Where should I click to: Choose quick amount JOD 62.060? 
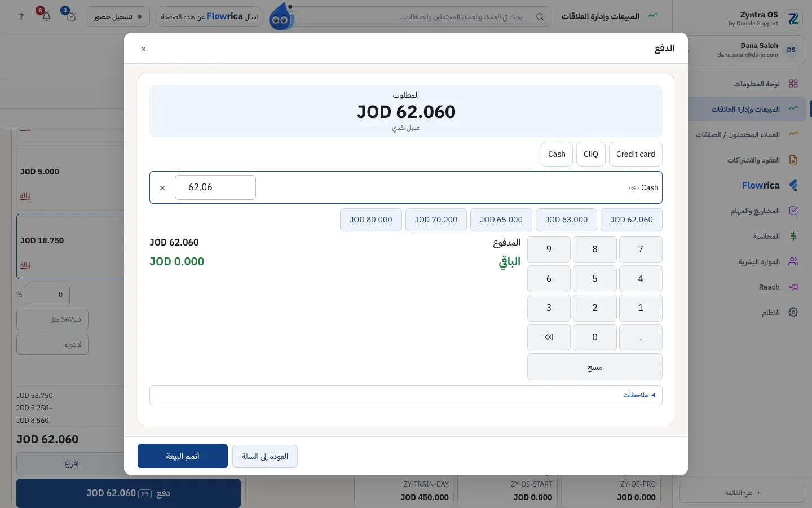coord(632,220)
